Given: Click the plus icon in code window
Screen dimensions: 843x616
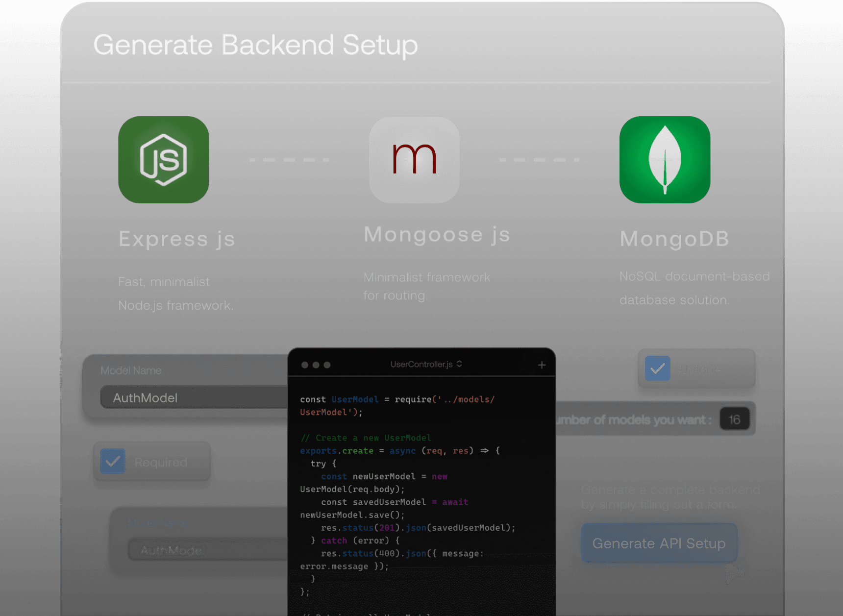Looking at the screenshot, I should (542, 365).
